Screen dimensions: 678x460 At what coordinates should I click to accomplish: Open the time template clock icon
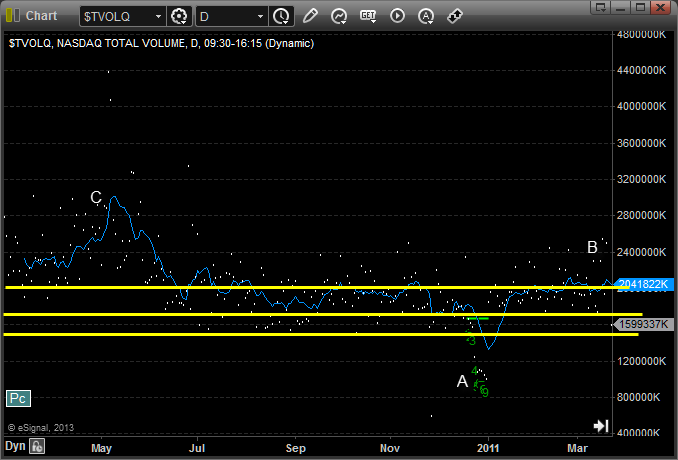281,16
